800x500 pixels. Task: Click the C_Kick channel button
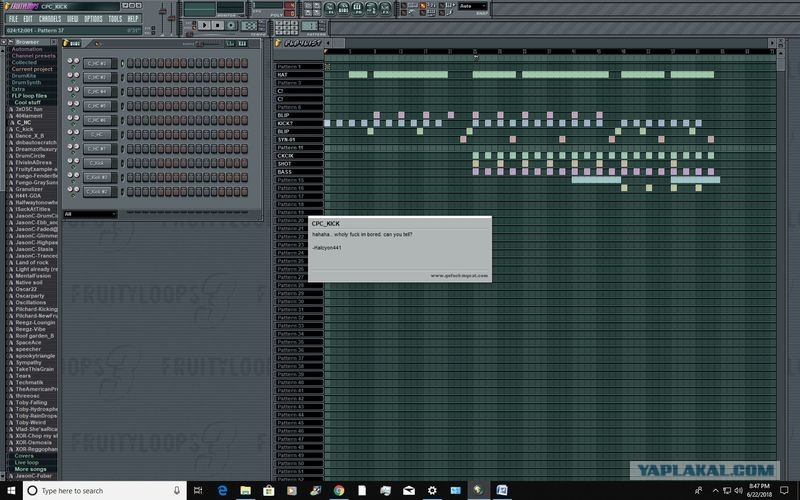pyautogui.click(x=97, y=163)
